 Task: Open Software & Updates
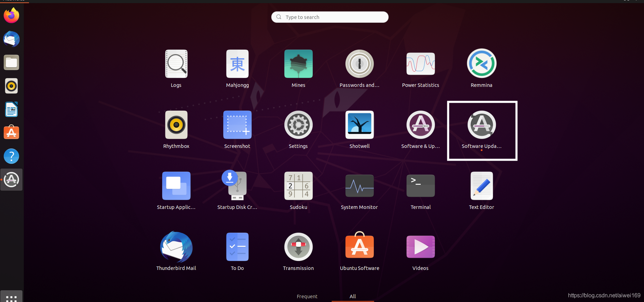point(421,125)
